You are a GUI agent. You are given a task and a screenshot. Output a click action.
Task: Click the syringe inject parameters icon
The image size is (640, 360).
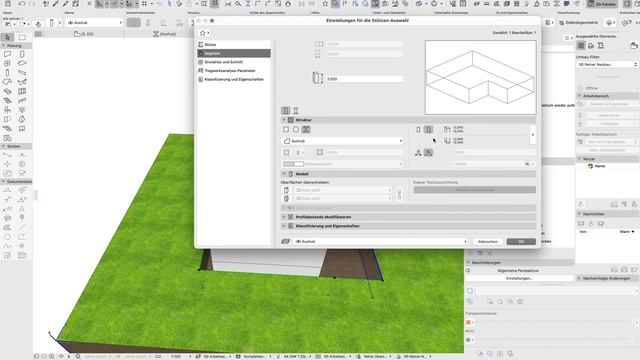coord(65,4)
